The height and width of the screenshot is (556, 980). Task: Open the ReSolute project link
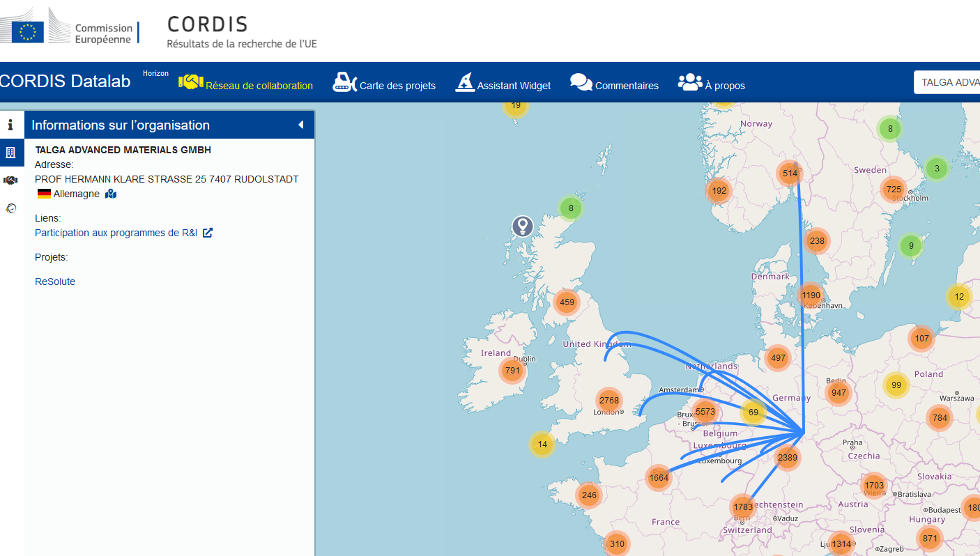[55, 281]
